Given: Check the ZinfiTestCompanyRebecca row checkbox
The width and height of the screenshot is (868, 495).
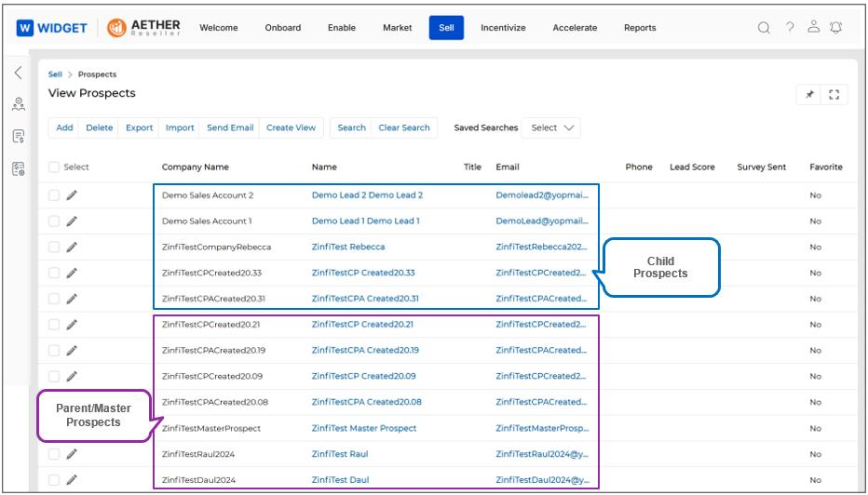Looking at the screenshot, I should 54,247.
